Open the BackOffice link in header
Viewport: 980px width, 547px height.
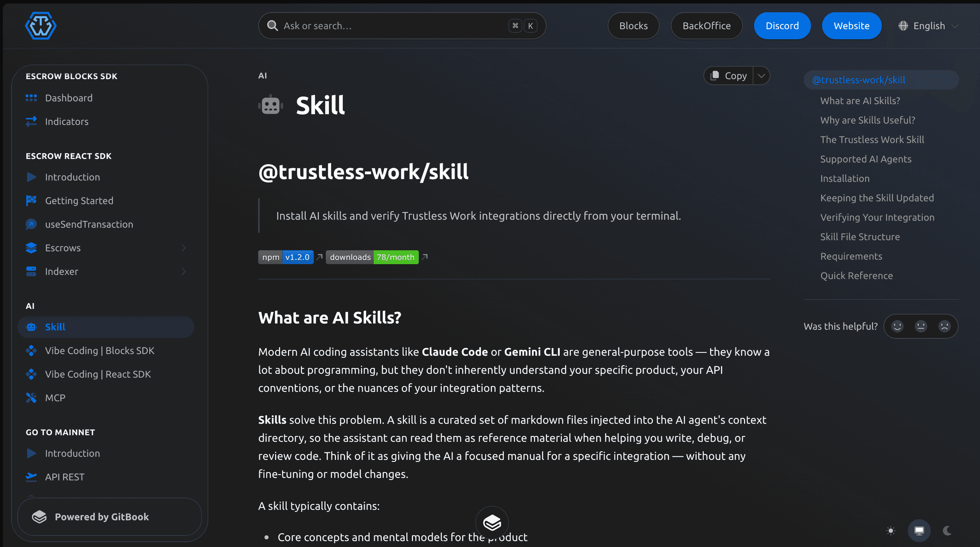(707, 26)
